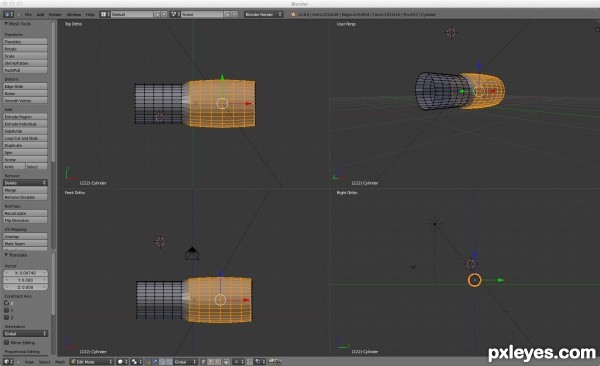Open the Render menu

click(x=55, y=14)
